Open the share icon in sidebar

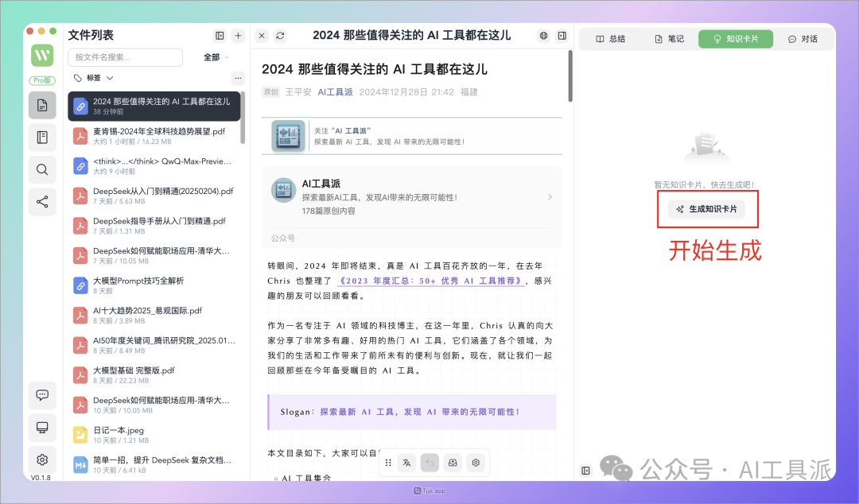pyautogui.click(x=42, y=202)
